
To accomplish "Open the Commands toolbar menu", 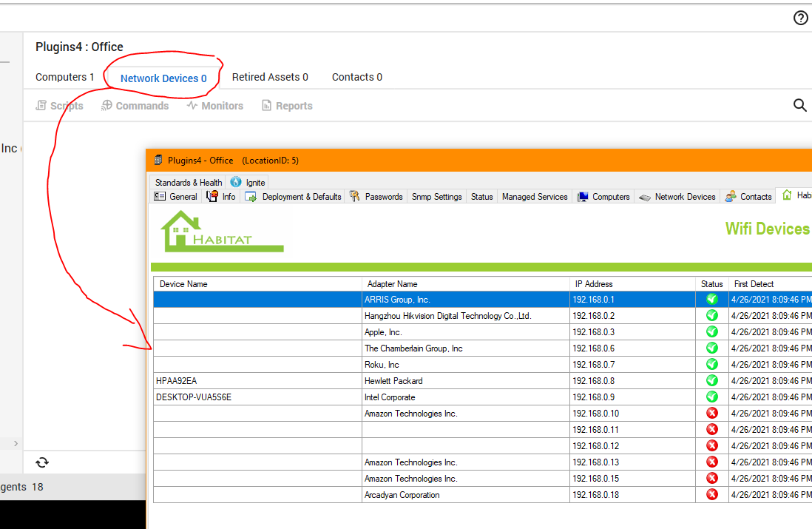I will tap(135, 106).
